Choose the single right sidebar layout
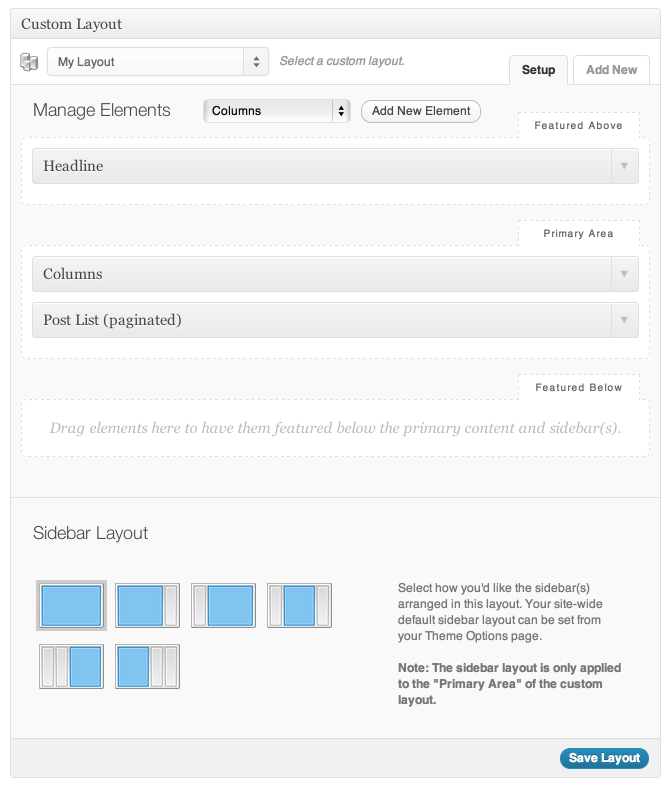The image size is (670, 788). tap(147, 606)
